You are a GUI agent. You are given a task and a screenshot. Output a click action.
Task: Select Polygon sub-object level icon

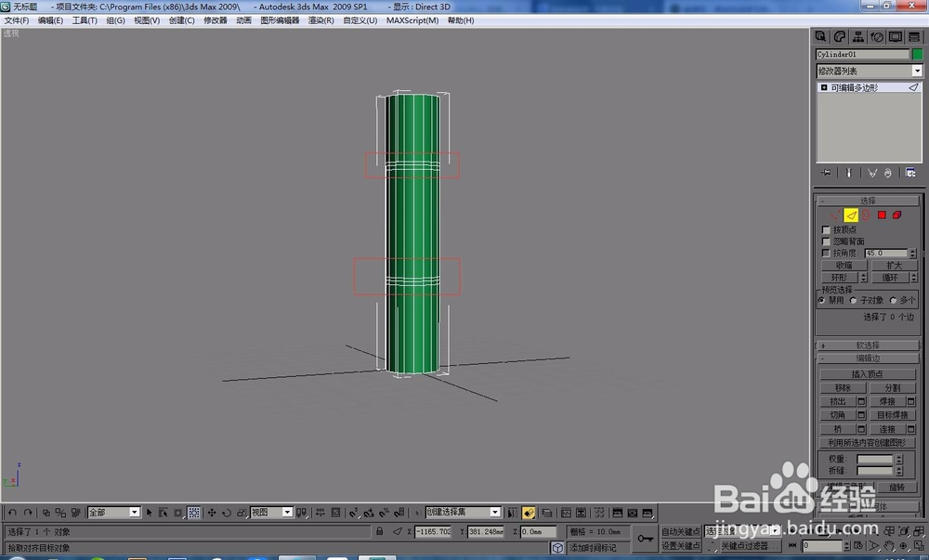click(882, 215)
